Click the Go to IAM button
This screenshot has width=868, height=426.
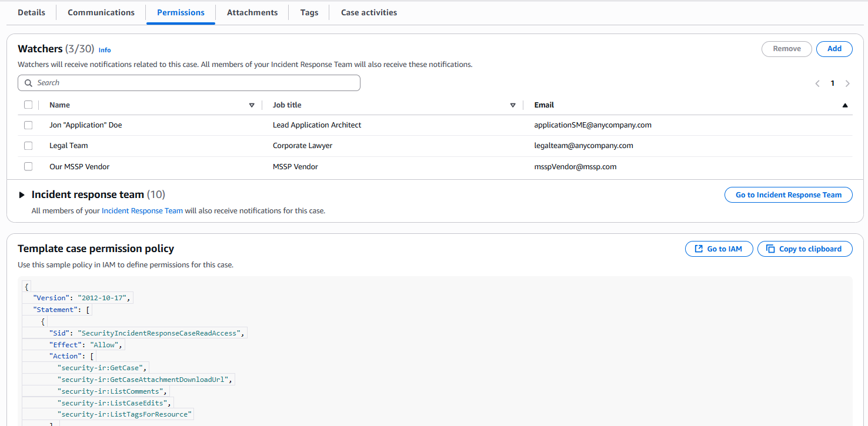[x=719, y=249]
